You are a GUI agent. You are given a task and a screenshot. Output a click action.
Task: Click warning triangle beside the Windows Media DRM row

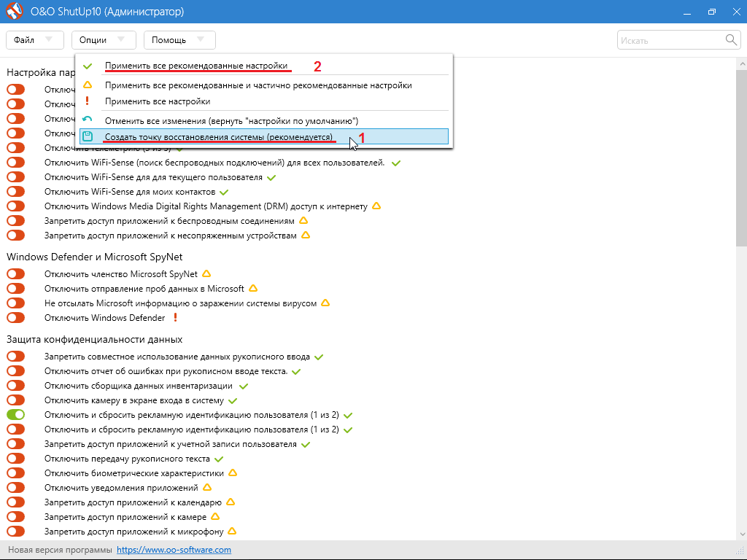click(376, 206)
